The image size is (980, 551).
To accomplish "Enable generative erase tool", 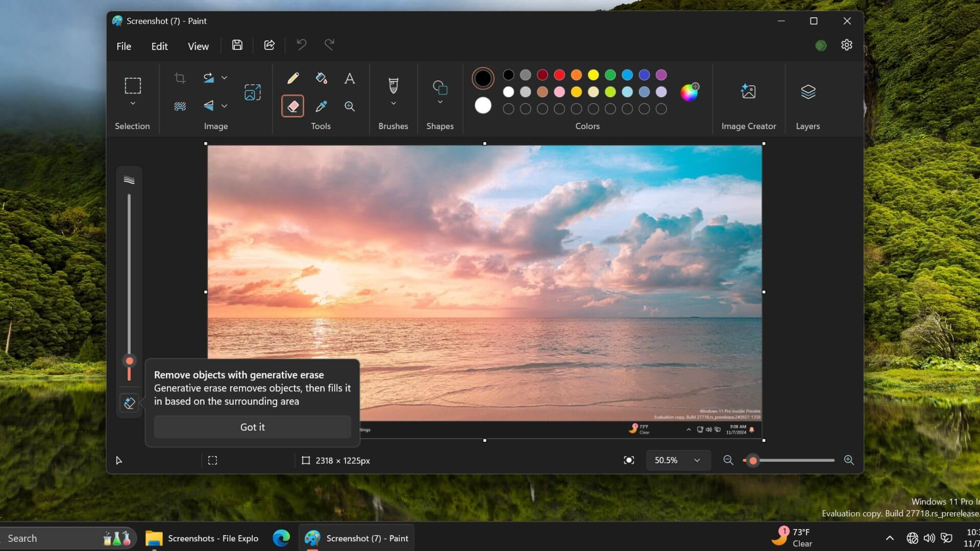I will (x=129, y=403).
